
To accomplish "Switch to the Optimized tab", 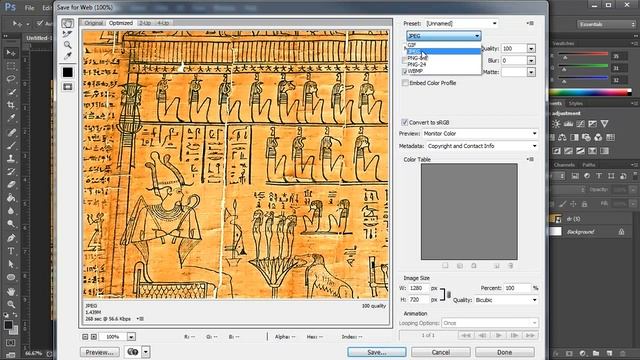I will coord(121,23).
